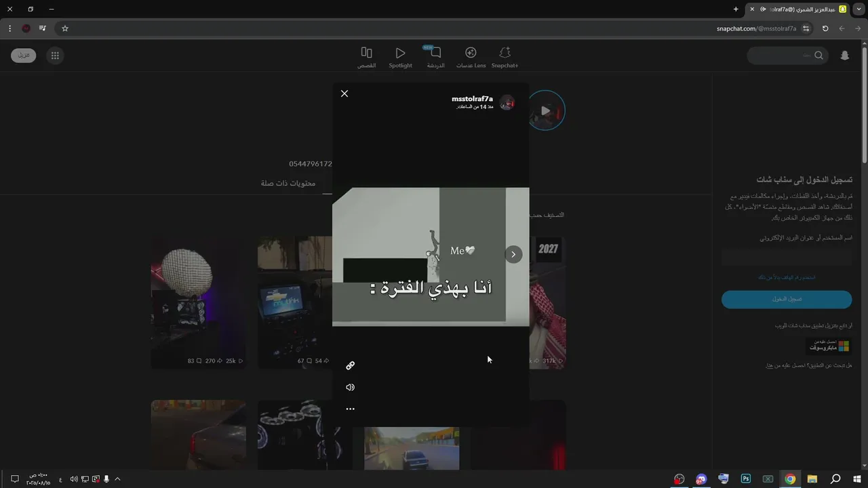Open the Chrome three-dot menu
The width and height of the screenshot is (868, 488).
pos(9,28)
